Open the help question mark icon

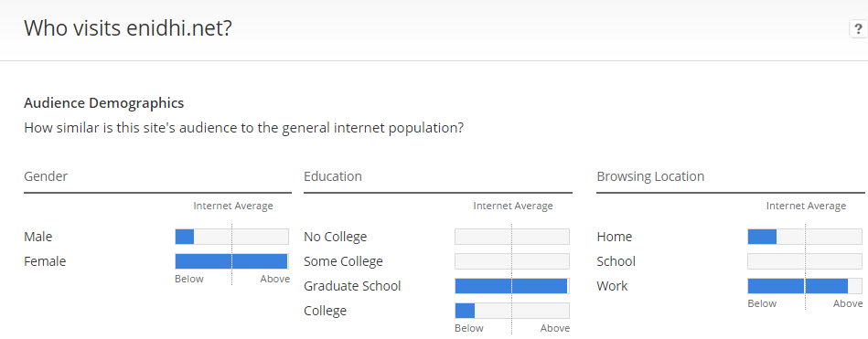point(859,28)
